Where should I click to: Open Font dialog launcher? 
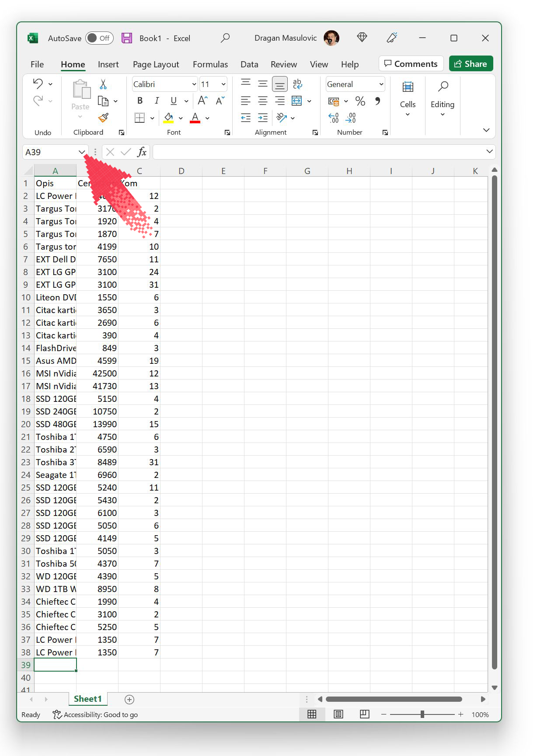[227, 132]
